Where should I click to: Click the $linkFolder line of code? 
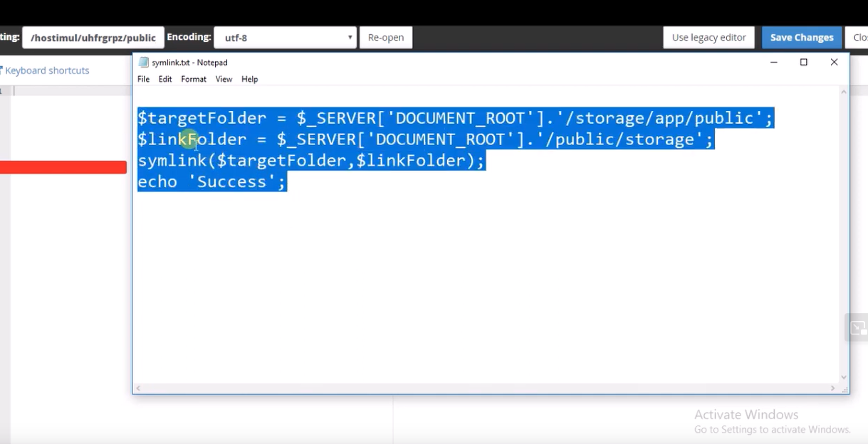(425, 139)
